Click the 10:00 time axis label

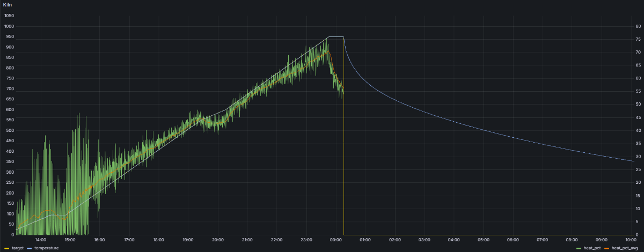pyautogui.click(x=631, y=240)
